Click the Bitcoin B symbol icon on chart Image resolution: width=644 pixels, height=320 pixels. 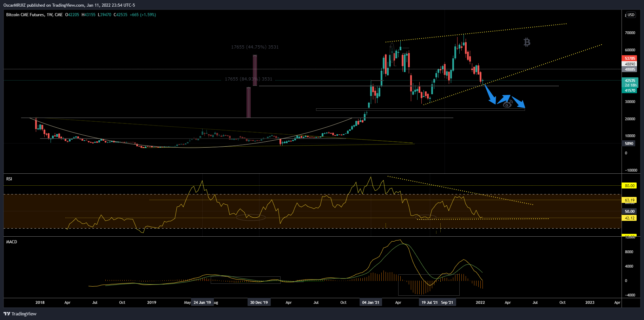pyautogui.click(x=527, y=43)
